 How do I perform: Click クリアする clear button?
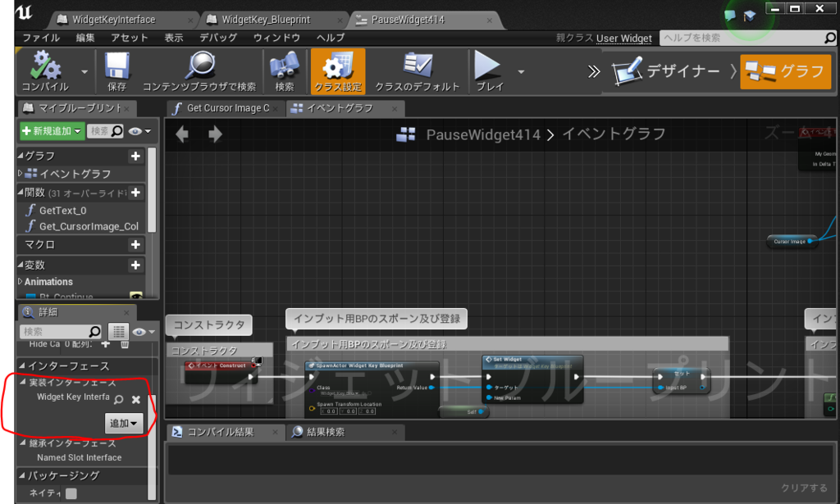point(804,488)
